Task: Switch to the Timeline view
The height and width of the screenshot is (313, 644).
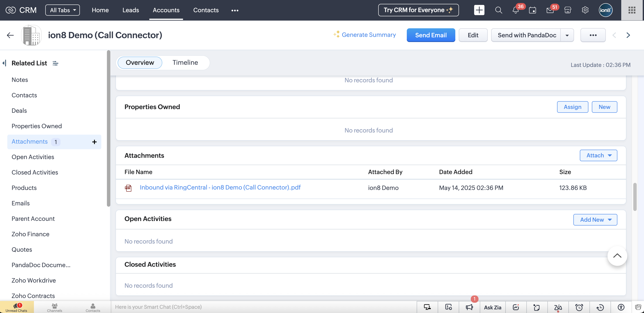Action: click(x=185, y=62)
